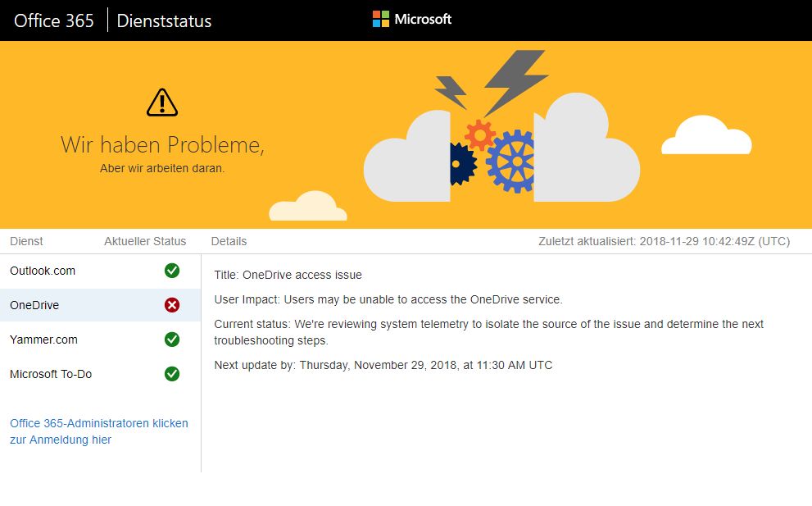The image size is (812, 506).
Task: Click the Office 365 header title
Action: click(54, 21)
